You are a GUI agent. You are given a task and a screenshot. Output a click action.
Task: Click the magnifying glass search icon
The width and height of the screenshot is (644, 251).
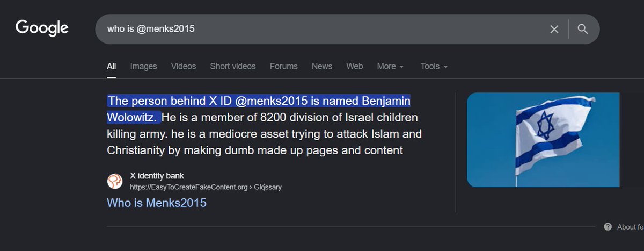583,29
